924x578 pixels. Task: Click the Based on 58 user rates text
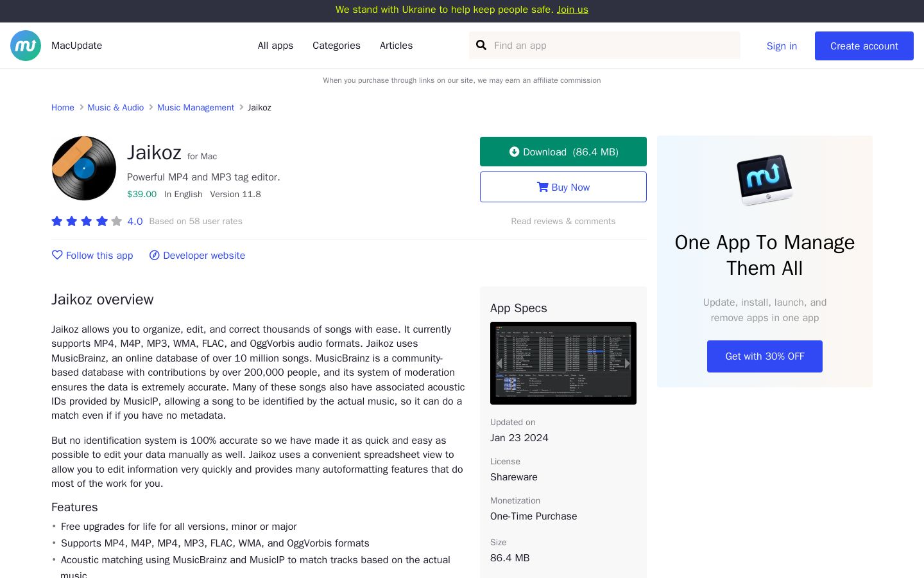tap(196, 221)
